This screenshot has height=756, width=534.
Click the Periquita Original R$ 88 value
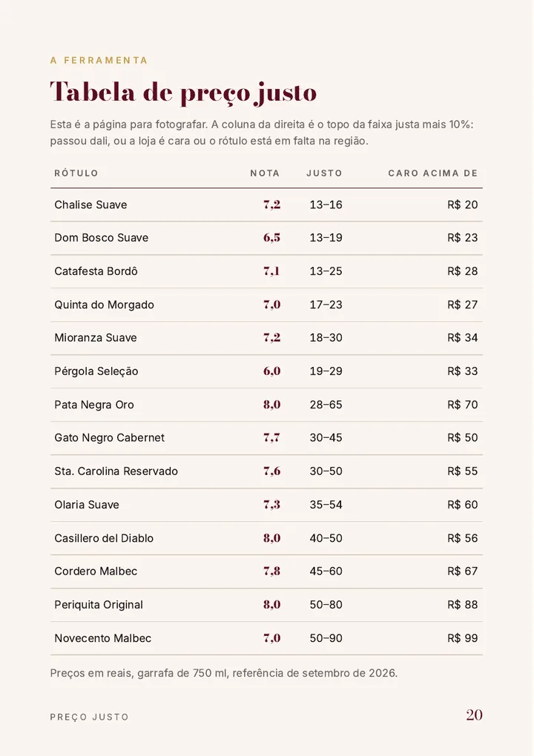click(463, 605)
